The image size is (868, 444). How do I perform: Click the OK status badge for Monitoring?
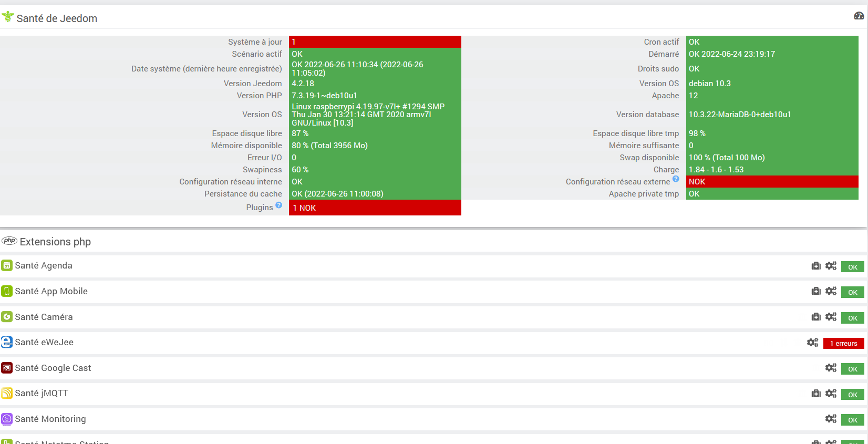(853, 420)
